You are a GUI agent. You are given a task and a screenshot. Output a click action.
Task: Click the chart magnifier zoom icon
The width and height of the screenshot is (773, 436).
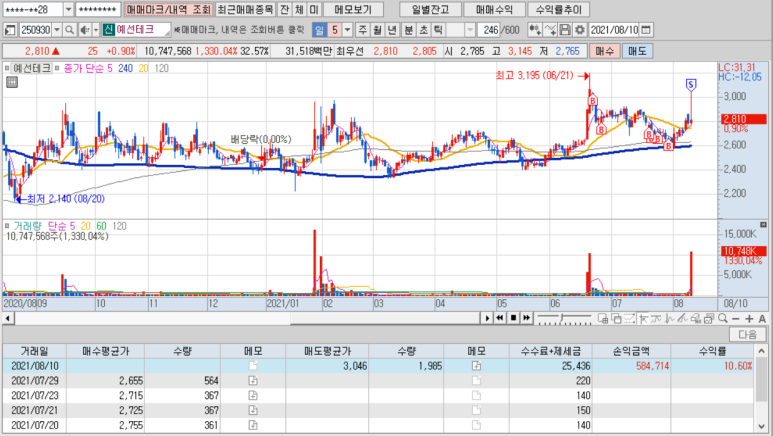pos(723,318)
